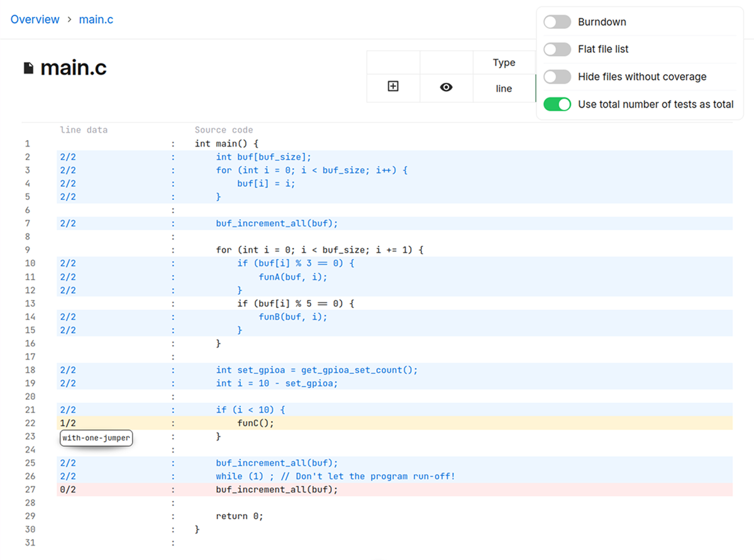The image size is (754, 560).
Task: Click the 2/2 value on line 18
Action: pyautogui.click(x=68, y=370)
